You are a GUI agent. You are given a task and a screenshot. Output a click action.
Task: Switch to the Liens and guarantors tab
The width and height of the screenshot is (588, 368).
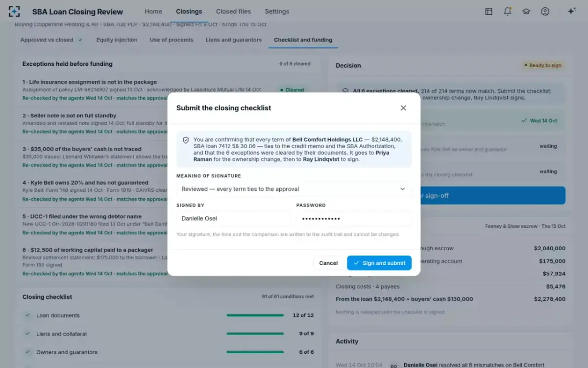coord(234,40)
